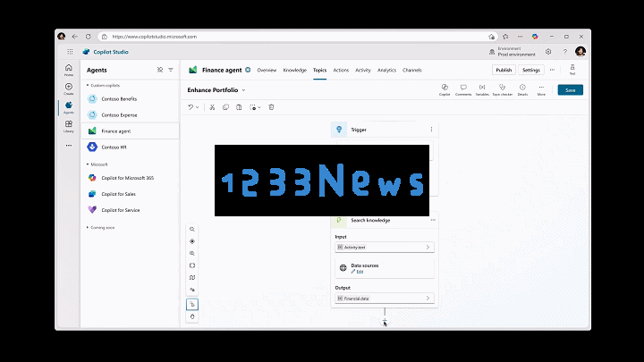Select Copilot for Service

[130, 210]
